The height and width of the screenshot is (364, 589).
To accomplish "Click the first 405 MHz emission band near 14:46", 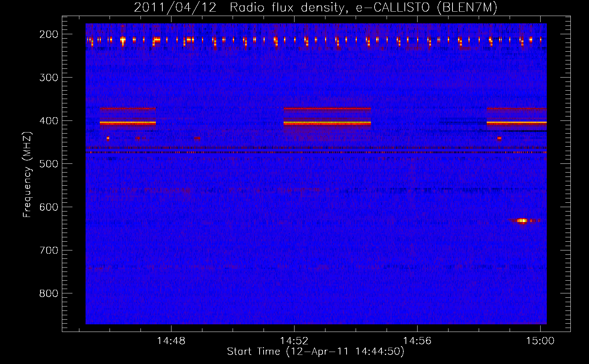I will (128, 123).
